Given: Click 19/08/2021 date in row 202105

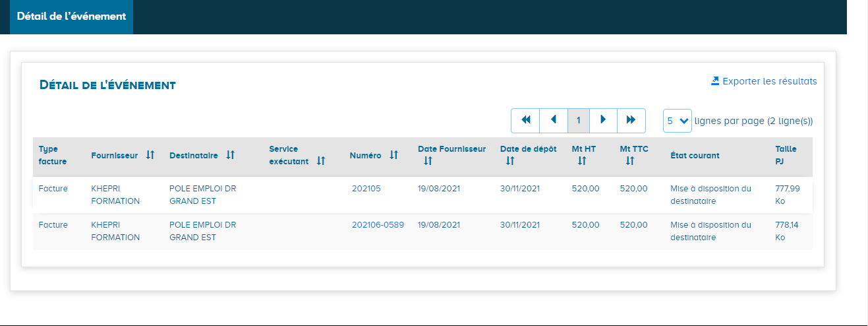Looking at the screenshot, I should pyautogui.click(x=439, y=189).
